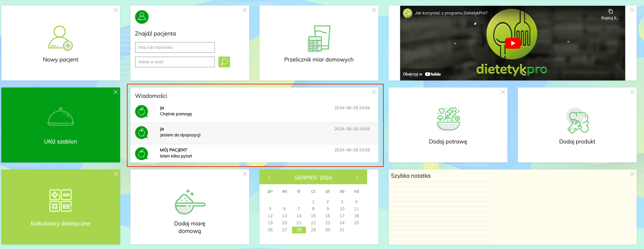Open the Chętnie pomogę message
Viewport: 644px width, 249px height.
pyautogui.click(x=255, y=112)
